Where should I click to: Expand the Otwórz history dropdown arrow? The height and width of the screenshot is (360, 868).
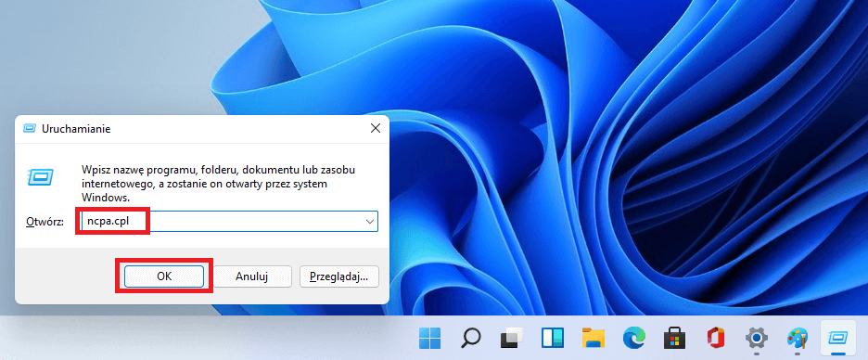(x=370, y=222)
